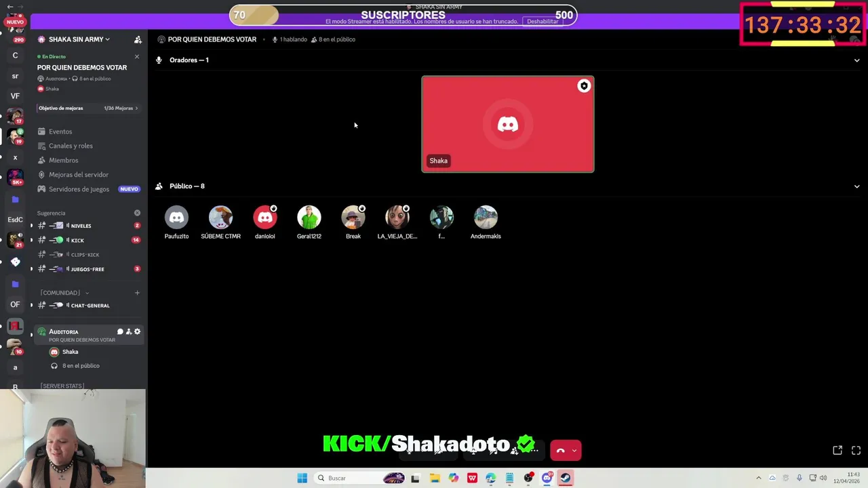Close the Sugerencia section

click(137, 213)
